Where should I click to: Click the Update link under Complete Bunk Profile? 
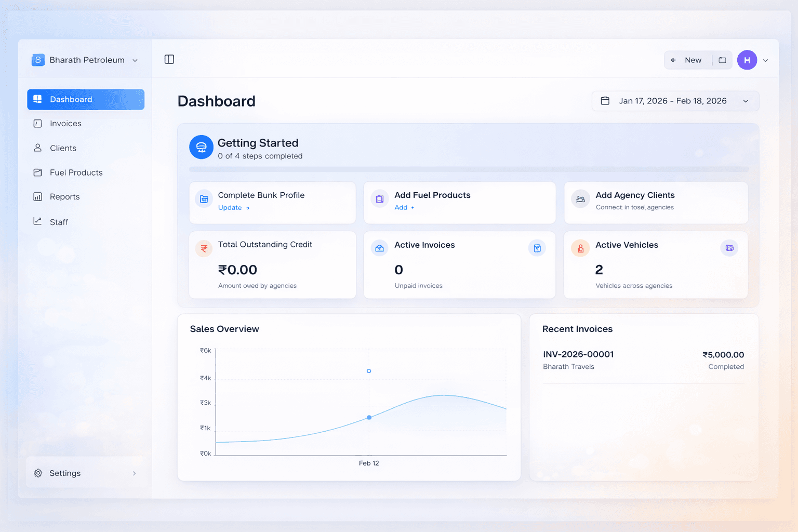[x=230, y=207]
